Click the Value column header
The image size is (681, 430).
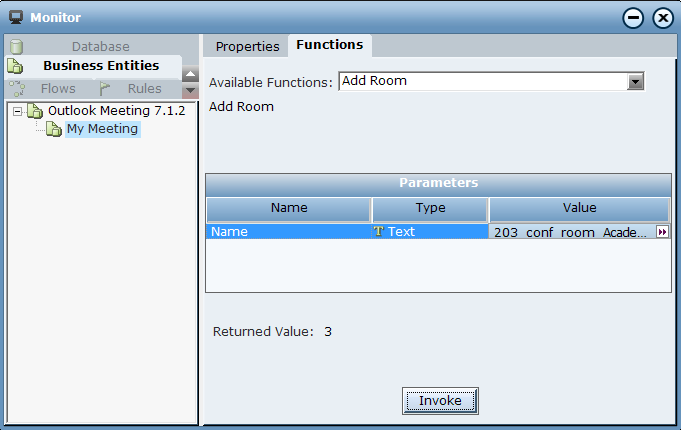coord(579,208)
